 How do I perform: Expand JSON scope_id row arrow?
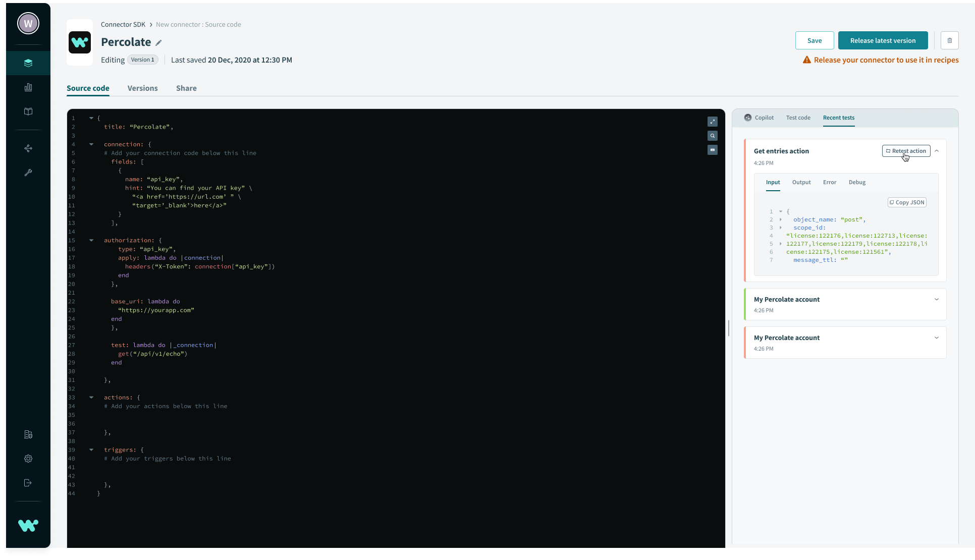781,228
